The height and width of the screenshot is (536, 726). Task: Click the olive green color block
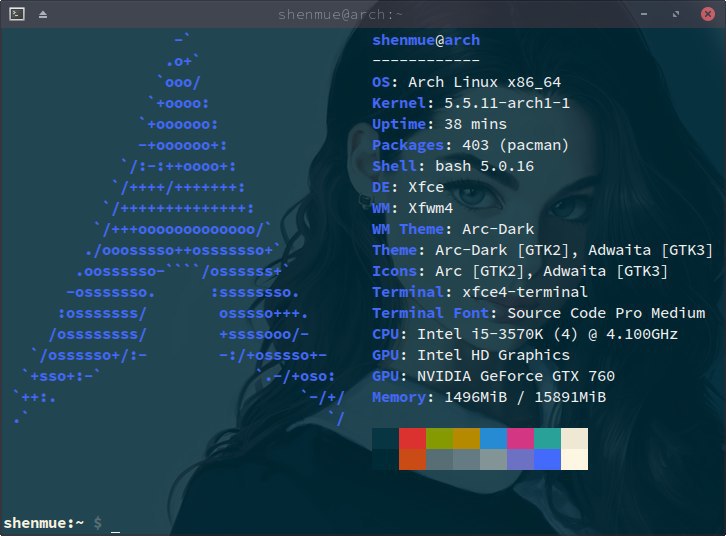439,438
